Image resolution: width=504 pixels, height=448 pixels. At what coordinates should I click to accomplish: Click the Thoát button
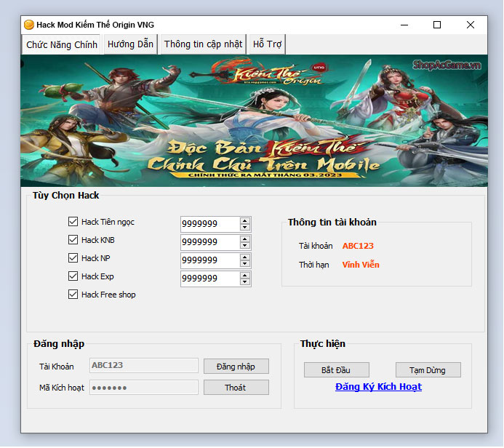pyautogui.click(x=236, y=387)
